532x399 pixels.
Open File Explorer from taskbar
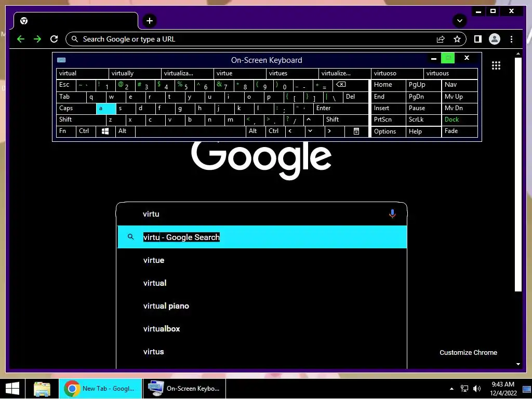click(x=42, y=389)
